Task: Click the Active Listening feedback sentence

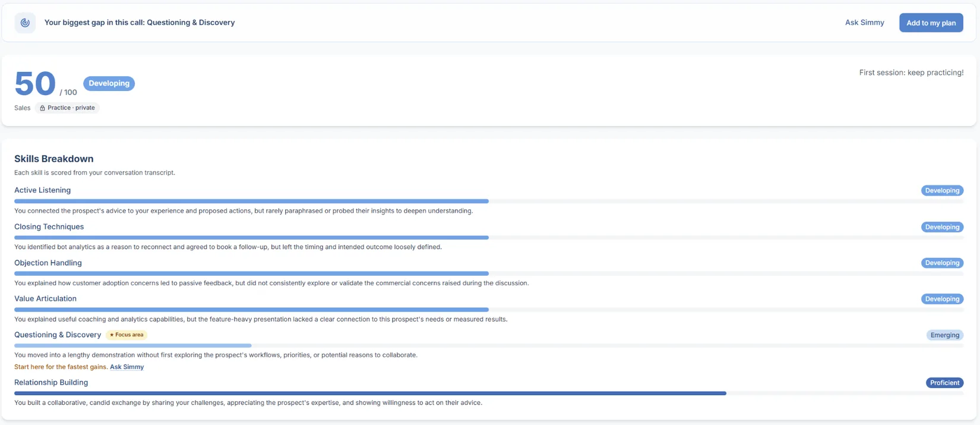Action: pyautogui.click(x=244, y=211)
